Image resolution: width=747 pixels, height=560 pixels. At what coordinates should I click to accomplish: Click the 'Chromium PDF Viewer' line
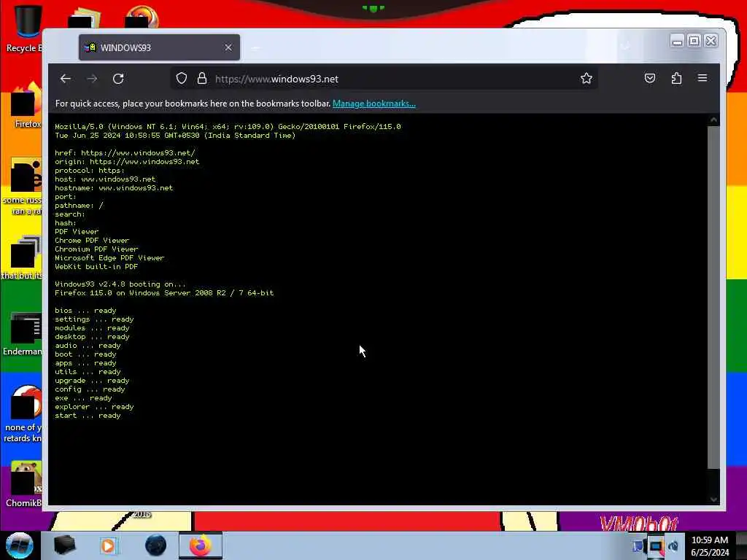(96, 249)
